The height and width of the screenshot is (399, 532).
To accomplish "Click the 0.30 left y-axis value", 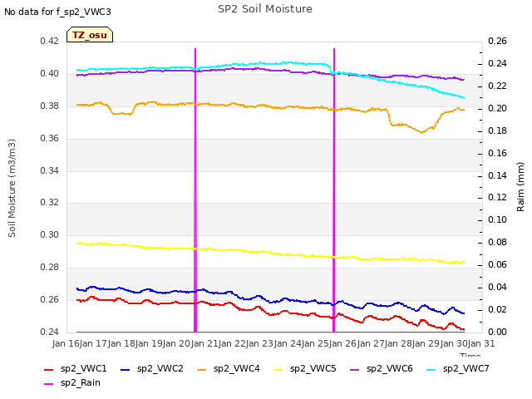I will click(50, 234).
